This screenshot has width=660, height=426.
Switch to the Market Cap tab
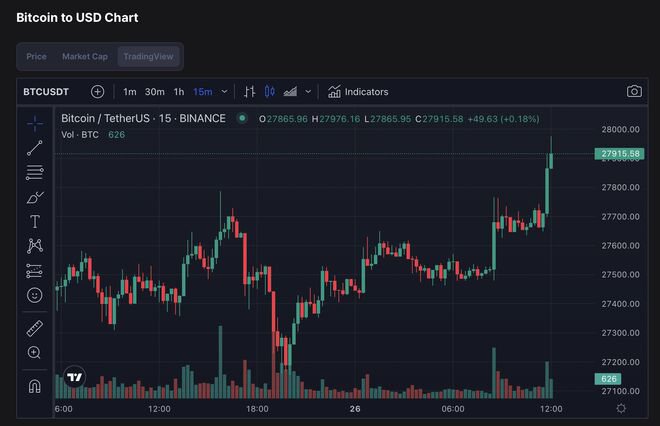85,56
